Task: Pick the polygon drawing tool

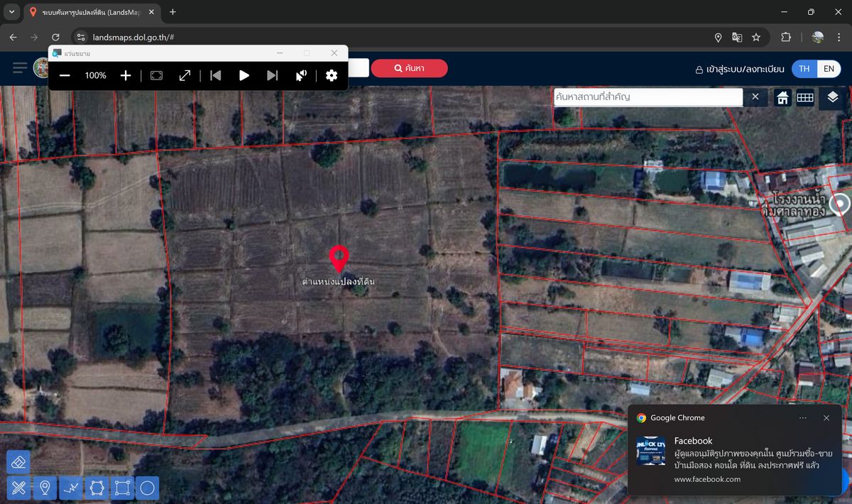Action: 96,488
